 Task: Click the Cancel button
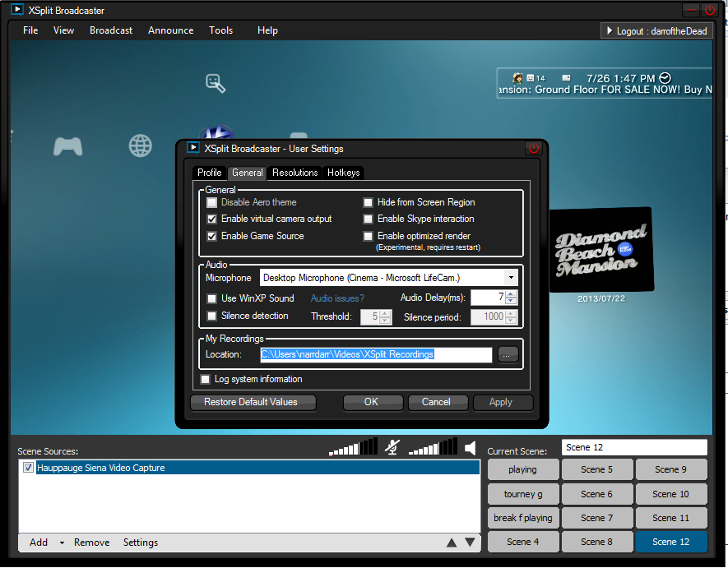coord(438,402)
